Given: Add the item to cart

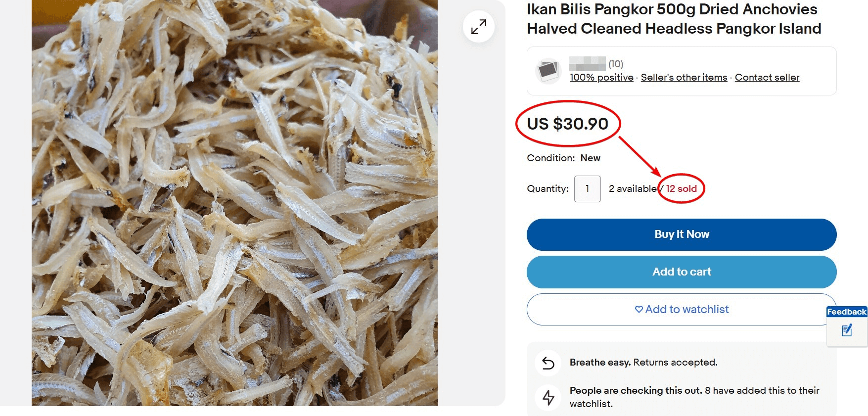Looking at the screenshot, I should pos(681,272).
